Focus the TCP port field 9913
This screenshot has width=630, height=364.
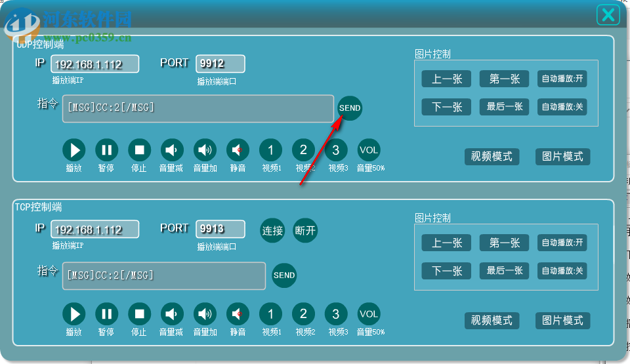coord(220,229)
